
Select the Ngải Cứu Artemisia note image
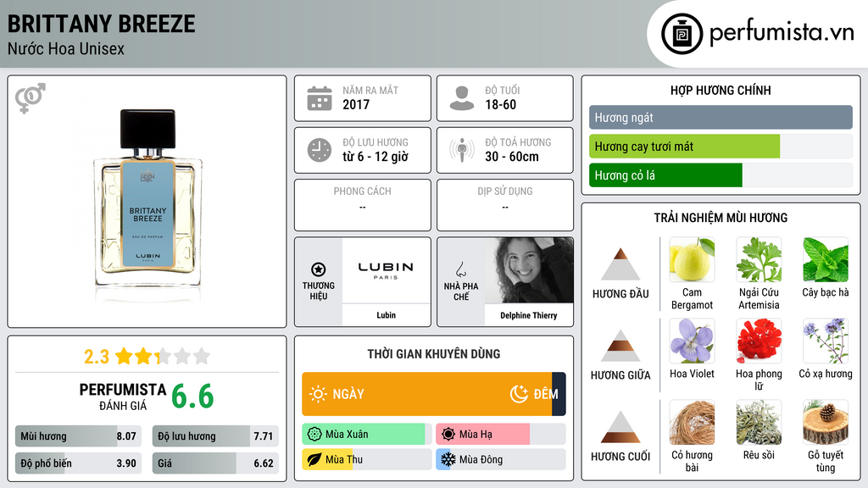[x=759, y=259]
